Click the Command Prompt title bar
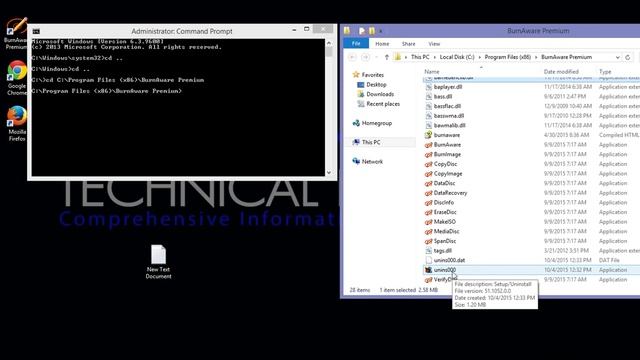This screenshot has width=640, height=360. (182, 31)
